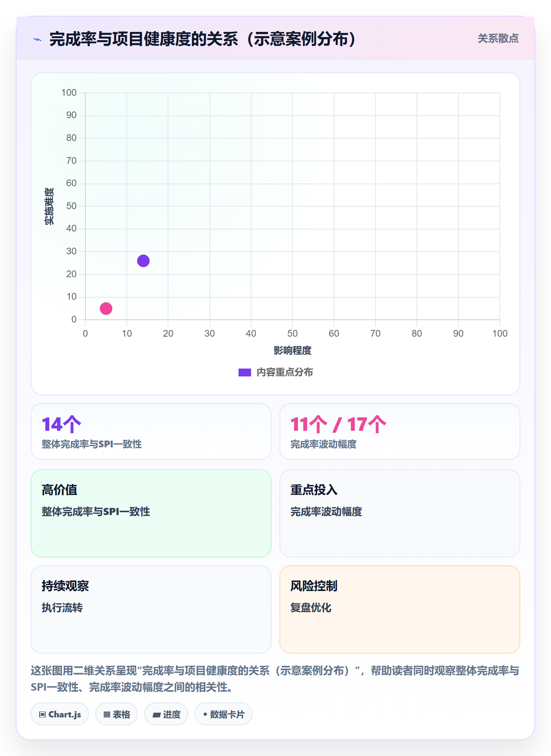Click the 内容重点分布 legend label
Viewport: 551px width, 756px height.
click(285, 372)
